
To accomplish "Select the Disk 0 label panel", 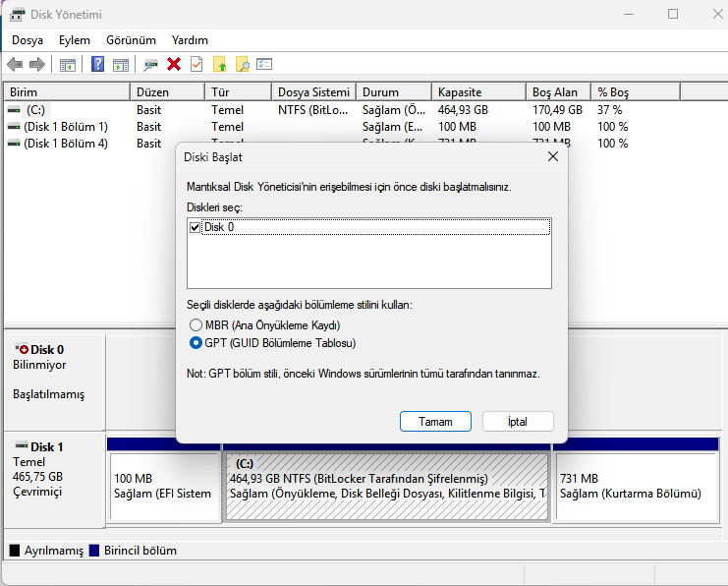I will click(x=55, y=382).
